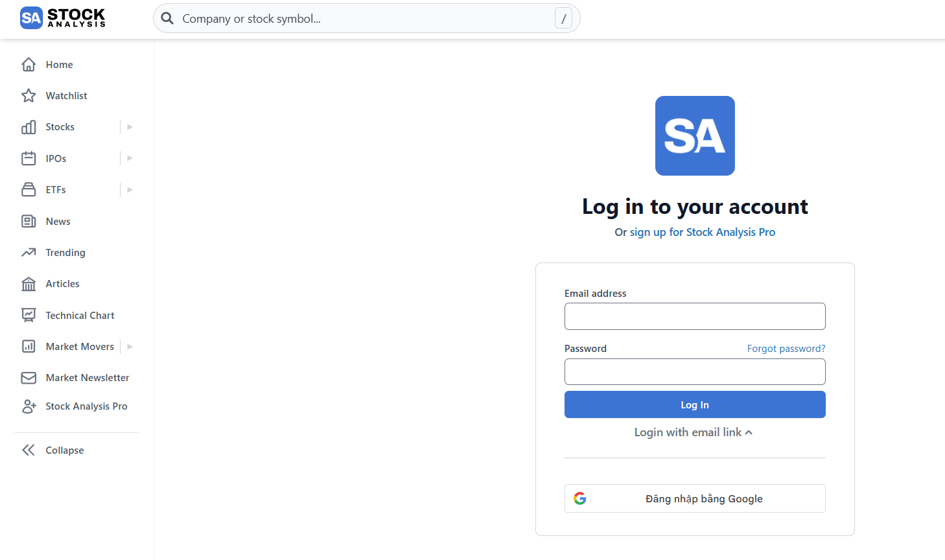Click the Trending chart icon
This screenshot has height=560, width=945.
pos(29,252)
